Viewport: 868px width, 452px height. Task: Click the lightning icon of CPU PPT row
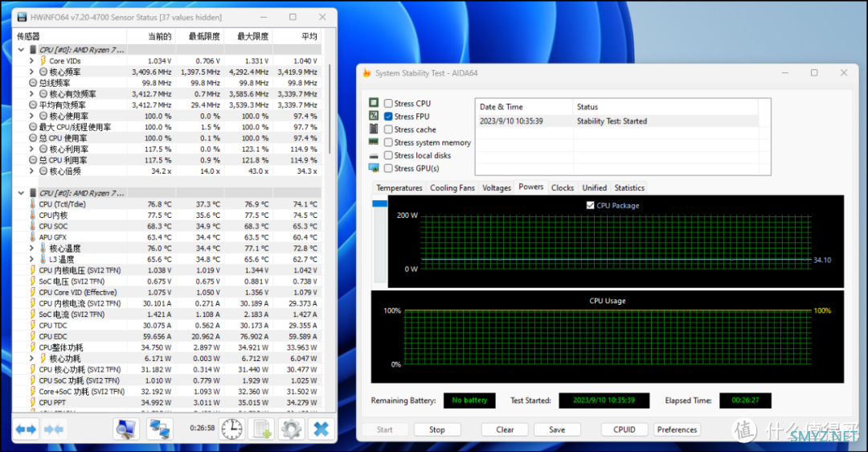(33, 402)
